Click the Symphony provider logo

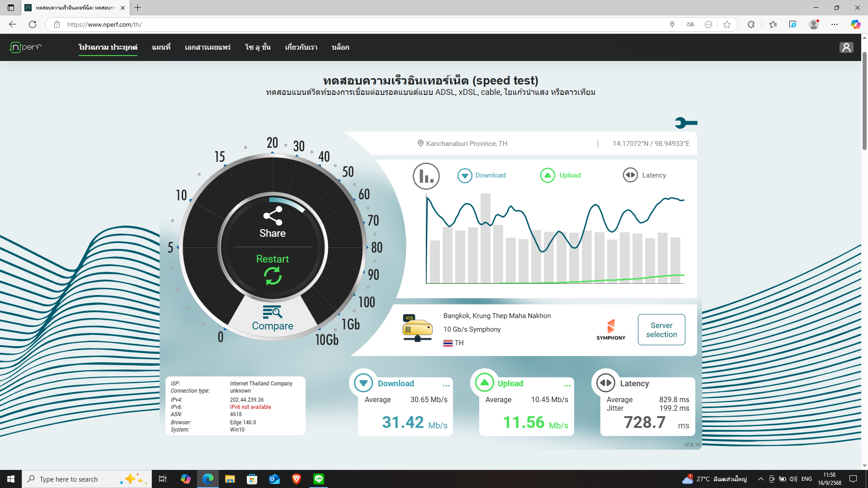[611, 330]
